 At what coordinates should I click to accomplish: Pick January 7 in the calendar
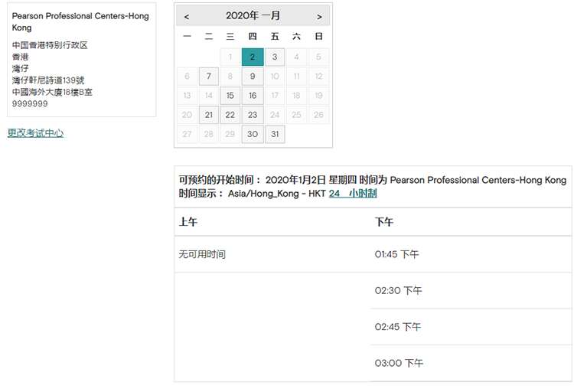point(208,77)
